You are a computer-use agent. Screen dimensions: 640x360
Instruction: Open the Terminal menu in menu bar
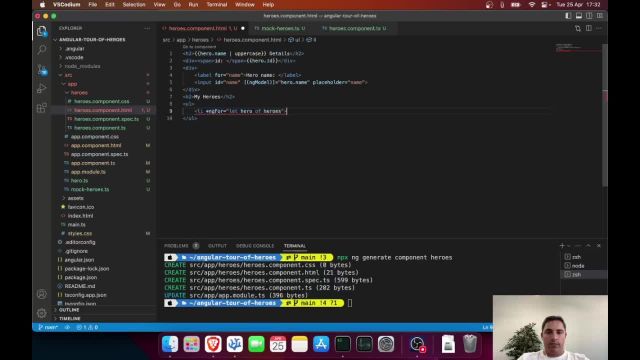216,5
